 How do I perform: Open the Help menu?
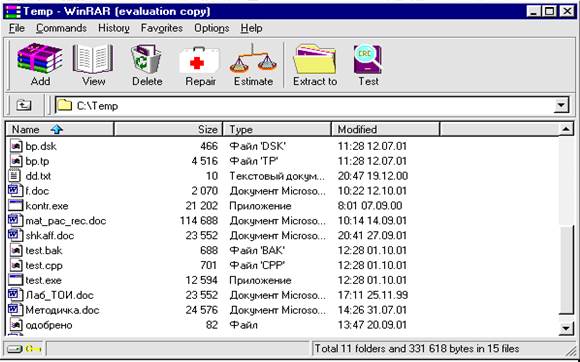252,28
